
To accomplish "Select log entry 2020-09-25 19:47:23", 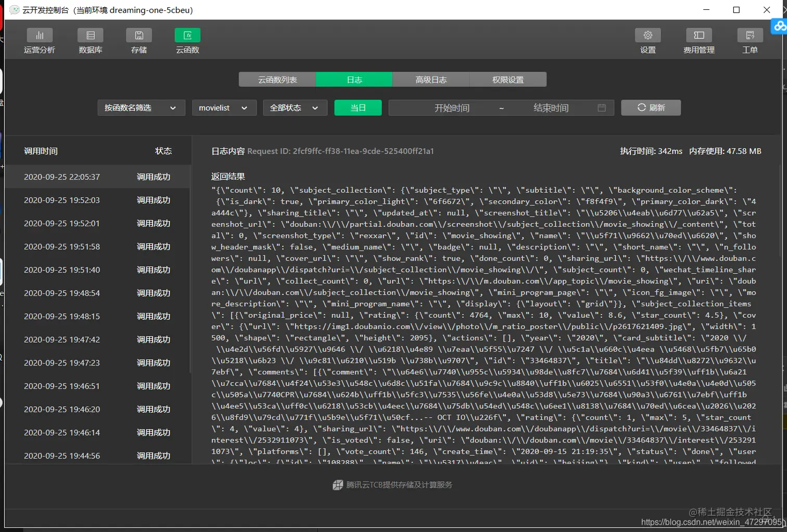I will point(98,363).
